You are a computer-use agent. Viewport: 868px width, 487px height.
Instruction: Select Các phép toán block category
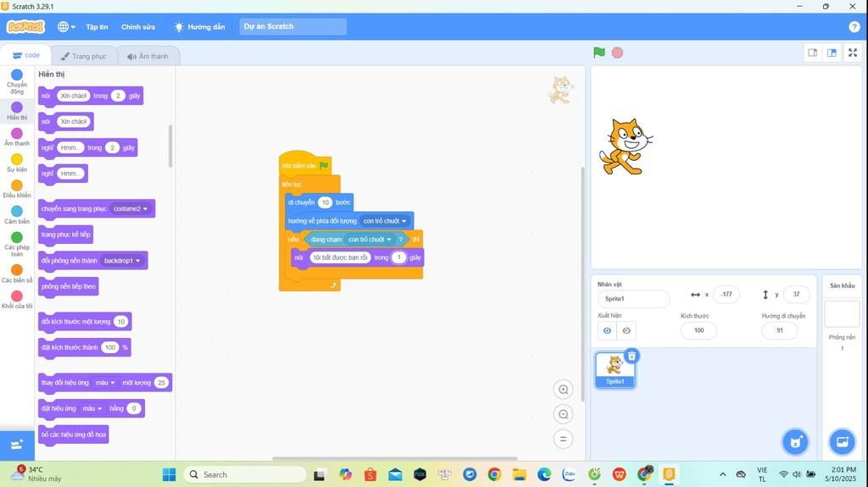point(17,244)
